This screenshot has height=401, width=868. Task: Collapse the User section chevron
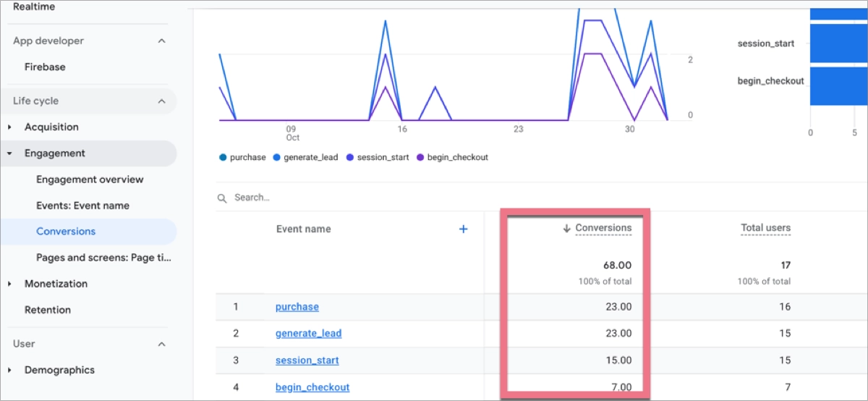[162, 344]
